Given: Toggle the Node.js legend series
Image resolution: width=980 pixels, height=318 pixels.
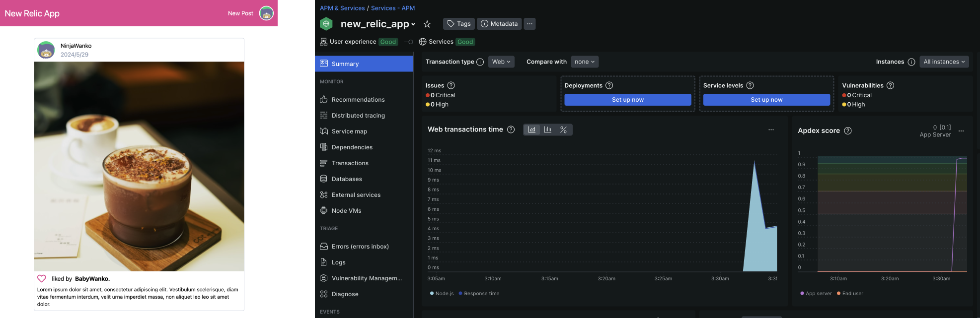Looking at the screenshot, I should click(x=442, y=294).
